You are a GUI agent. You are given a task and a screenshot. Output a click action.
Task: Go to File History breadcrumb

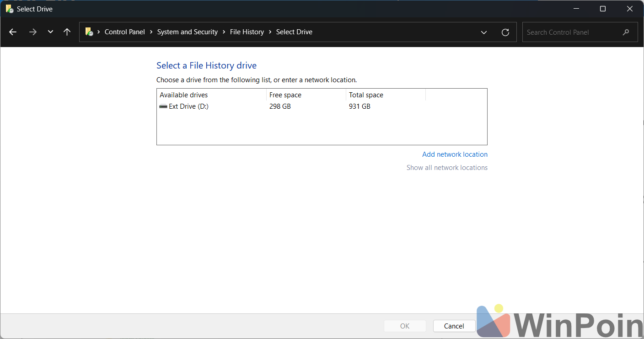point(247,32)
